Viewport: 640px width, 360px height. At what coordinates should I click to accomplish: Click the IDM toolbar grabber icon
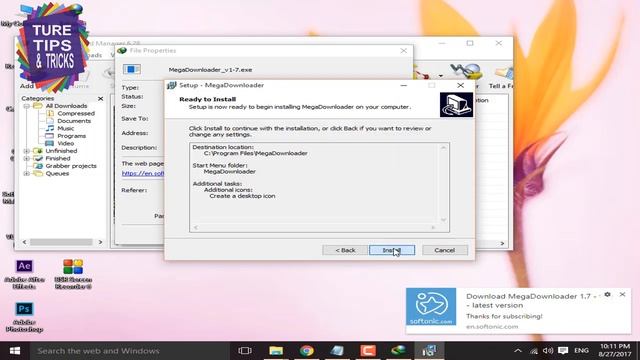pyautogui.click(x=465, y=72)
